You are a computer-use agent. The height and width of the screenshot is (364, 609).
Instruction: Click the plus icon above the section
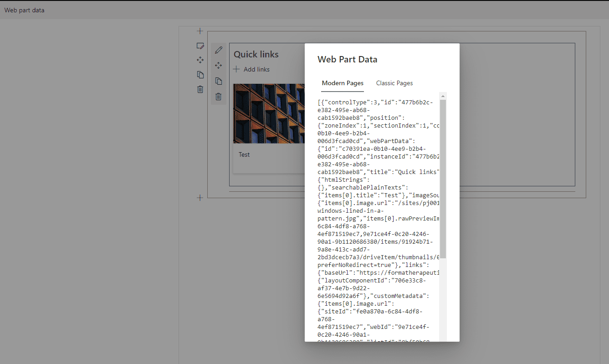pyautogui.click(x=200, y=31)
